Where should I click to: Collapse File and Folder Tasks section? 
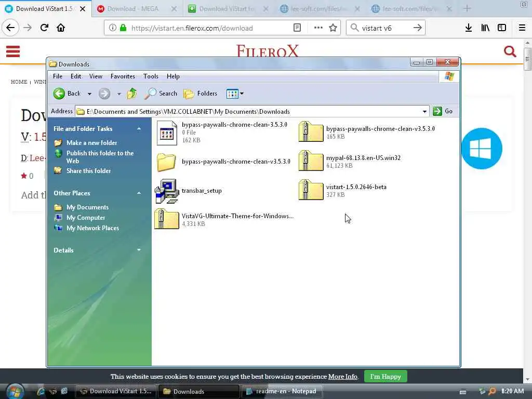139,129
